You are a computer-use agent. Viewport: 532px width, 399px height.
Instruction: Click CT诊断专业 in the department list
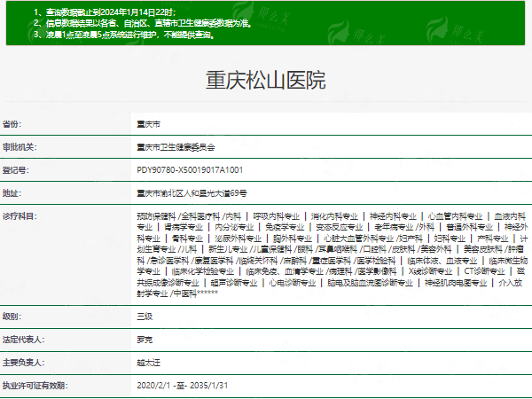(484, 271)
